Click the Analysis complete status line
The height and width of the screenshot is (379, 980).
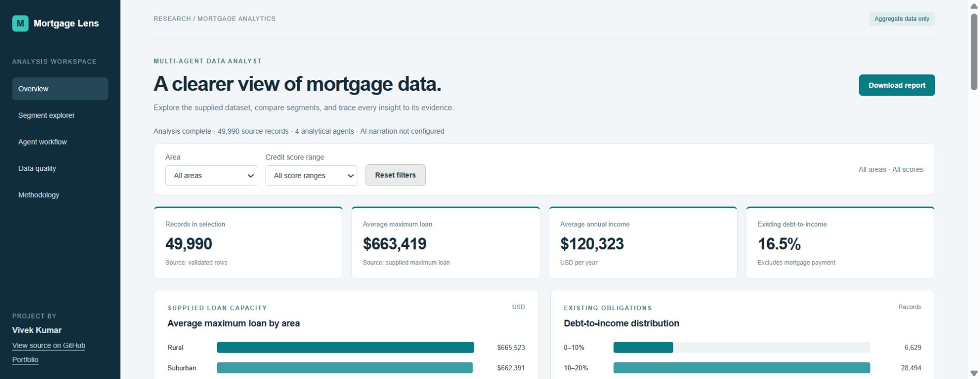299,131
